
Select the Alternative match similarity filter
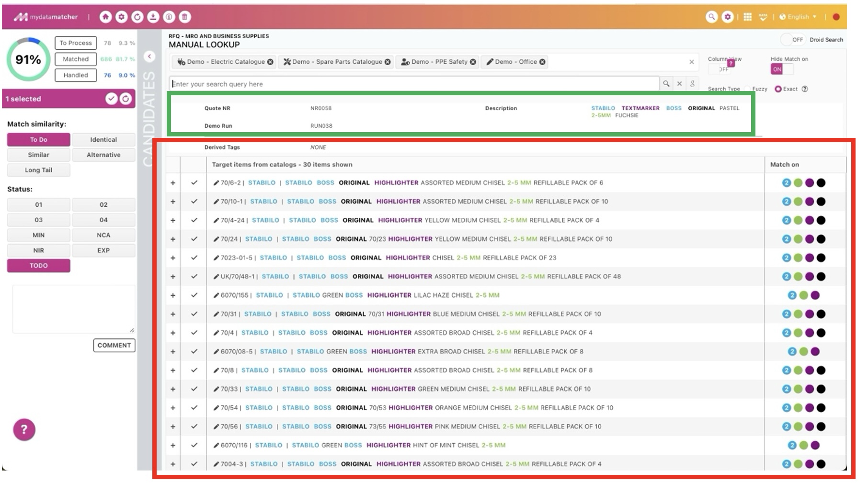click(x=103, y=155)
